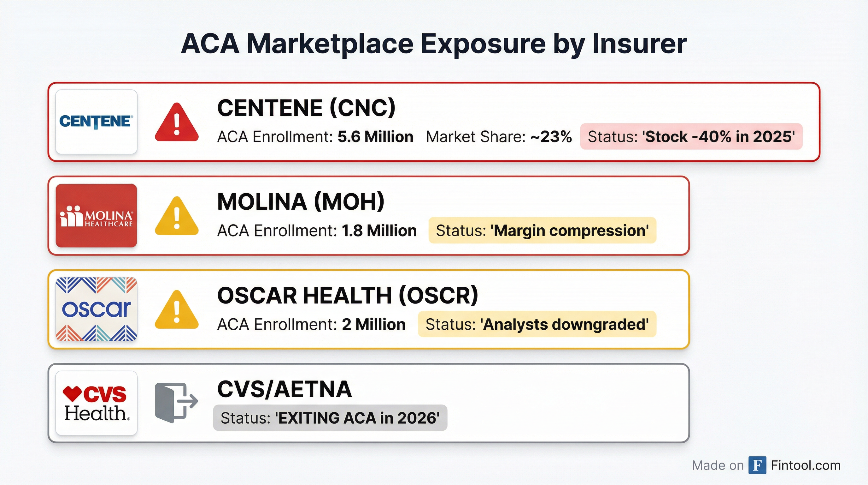Click the 'Margin compression' status badge

[x=542, y=231]
